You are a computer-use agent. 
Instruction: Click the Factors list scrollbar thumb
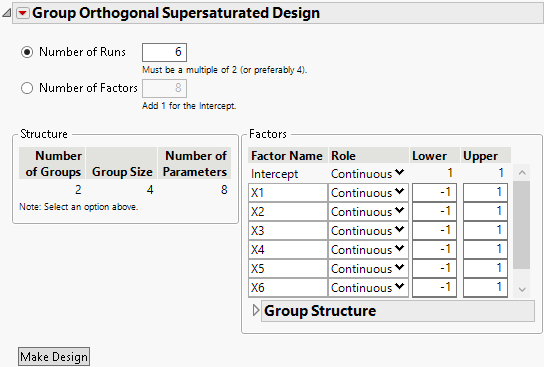521,225
